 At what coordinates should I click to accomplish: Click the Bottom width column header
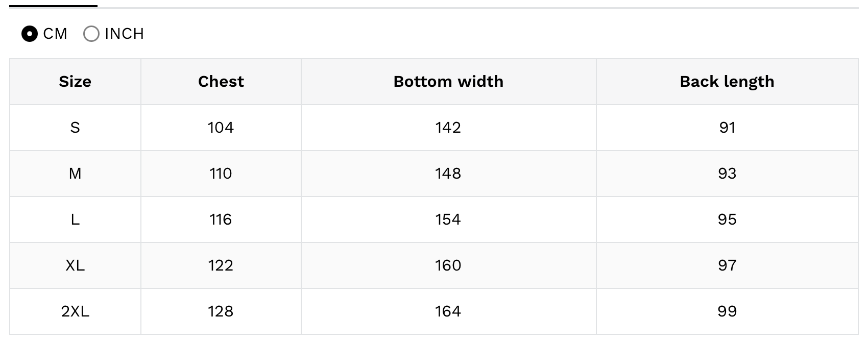pyautogui.click(x=448, y=82)
